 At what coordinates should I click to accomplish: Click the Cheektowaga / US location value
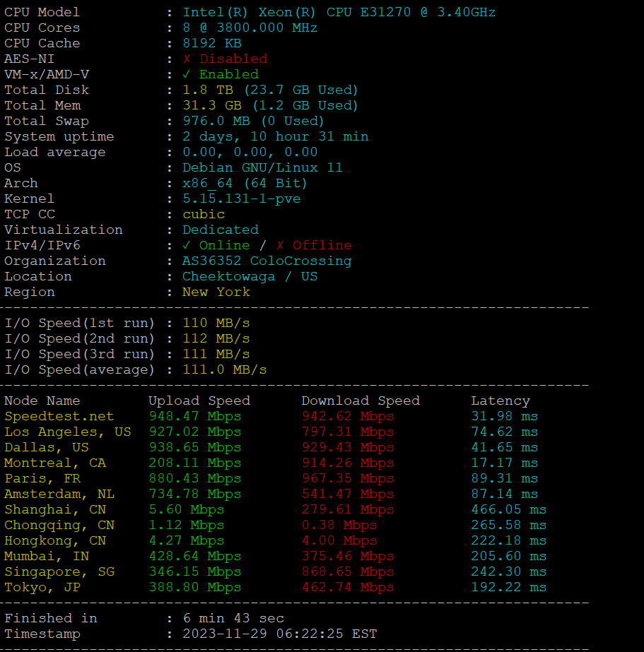click(x=250, y=277)
